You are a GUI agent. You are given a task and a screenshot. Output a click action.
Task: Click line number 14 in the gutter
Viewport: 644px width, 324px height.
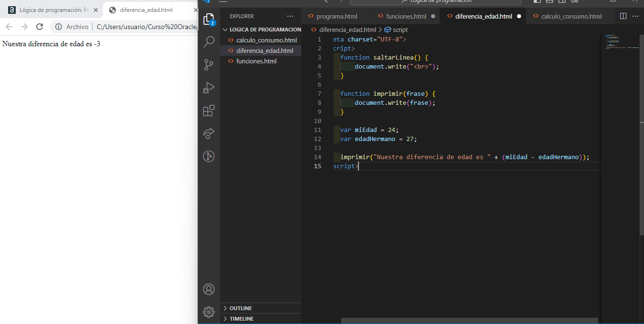tap(318, 157)
